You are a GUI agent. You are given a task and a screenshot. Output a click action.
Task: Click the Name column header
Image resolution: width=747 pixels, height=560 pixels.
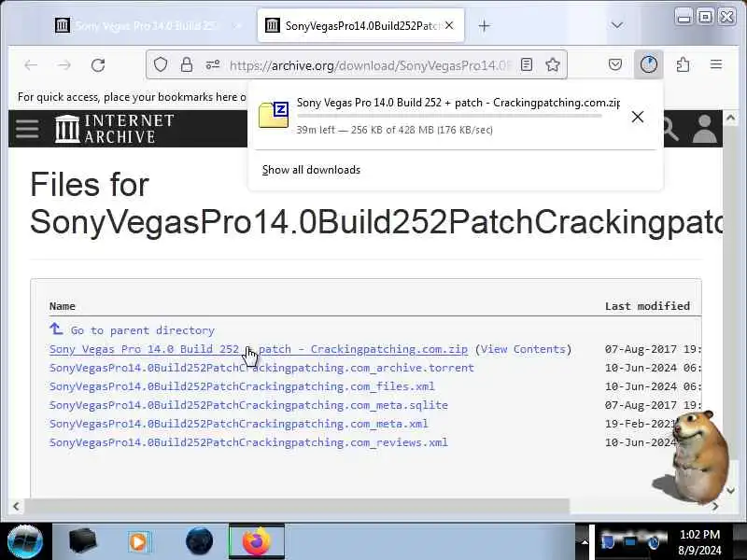[63, 306]
